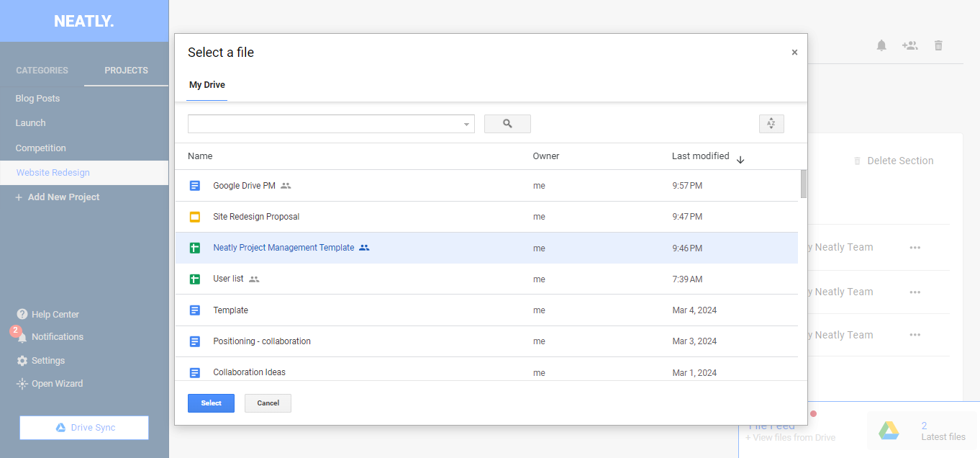
Task: Click Delete Section
Action: tap(893, 161)
